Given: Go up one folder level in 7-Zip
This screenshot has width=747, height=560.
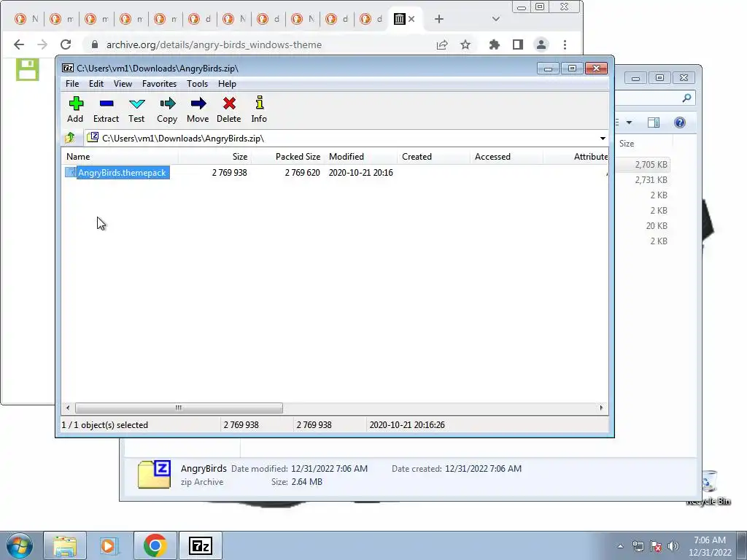Looking at the screenshot, I should coord(70,138).
